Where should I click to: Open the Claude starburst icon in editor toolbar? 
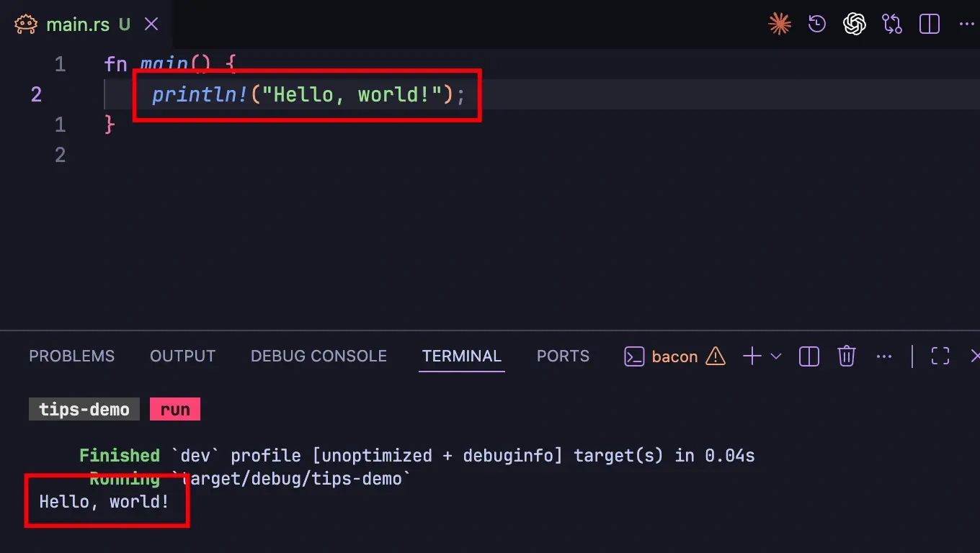pyautogui.click(x=780, y=24)
